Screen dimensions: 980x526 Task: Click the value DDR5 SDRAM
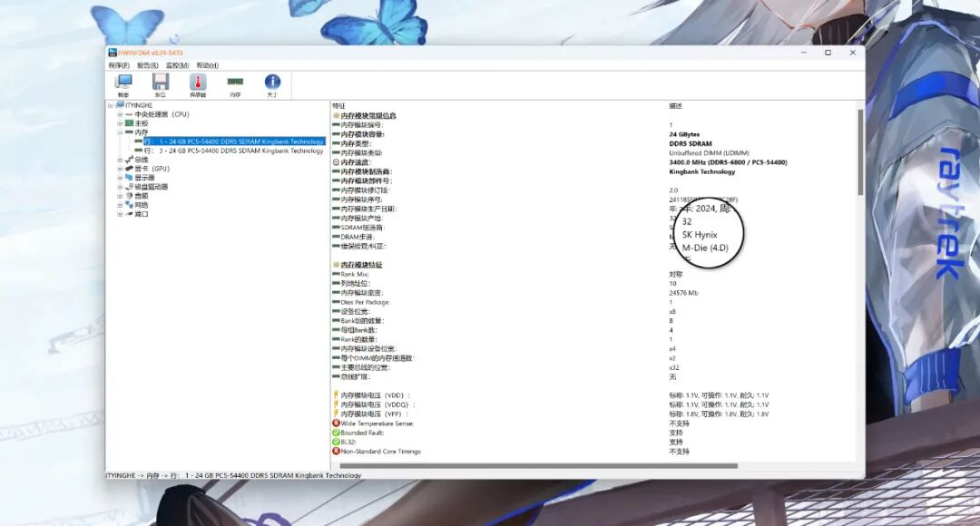691,143
